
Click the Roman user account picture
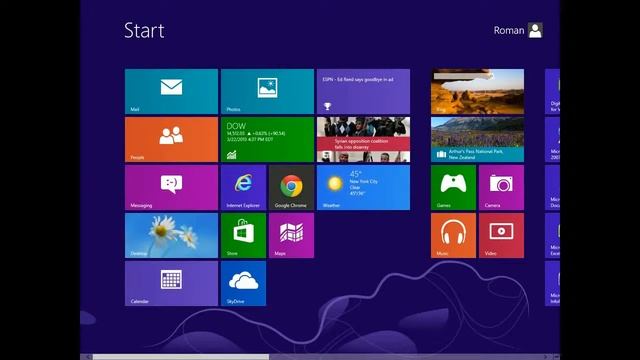tap(535, 30)
